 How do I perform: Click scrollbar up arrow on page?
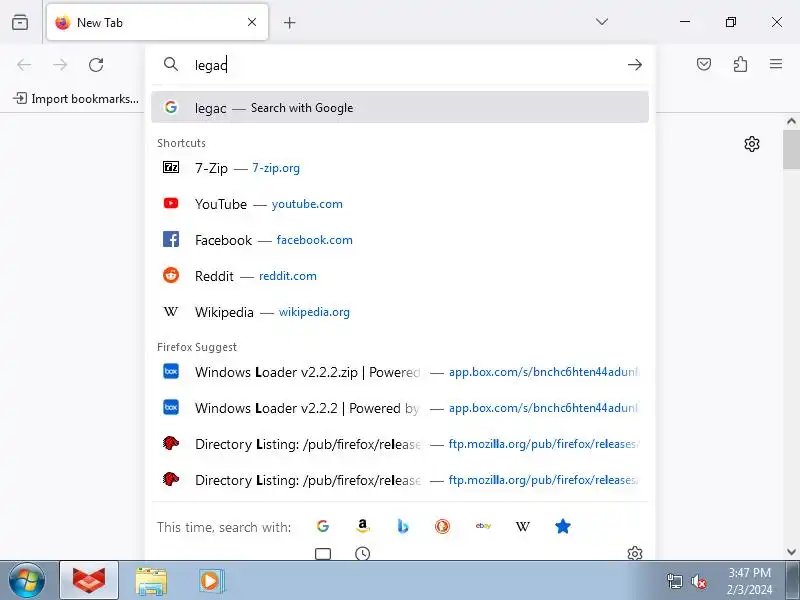791,121
